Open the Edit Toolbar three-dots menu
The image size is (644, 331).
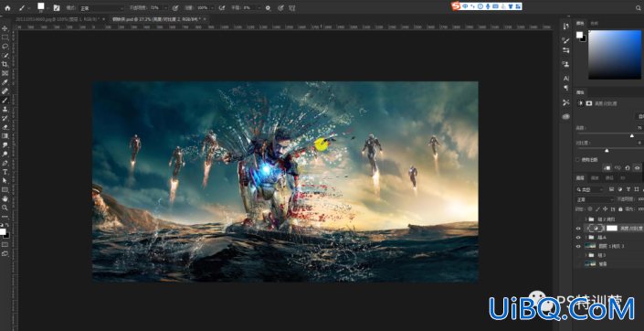click(x=5, y=217)
